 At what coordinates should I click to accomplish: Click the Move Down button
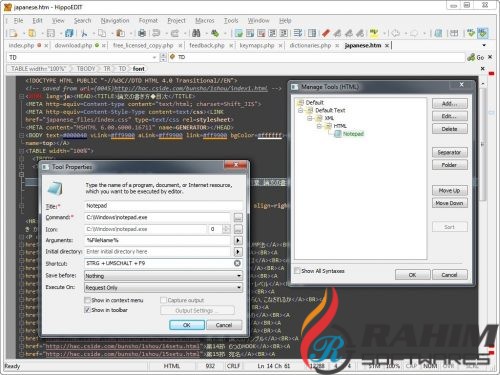tap(450, 203)
